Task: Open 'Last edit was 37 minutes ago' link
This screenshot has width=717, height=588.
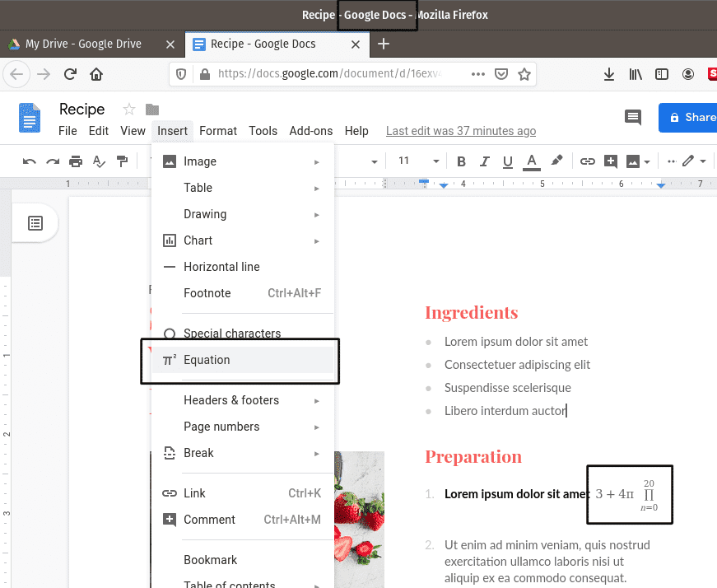Action: 460,131
